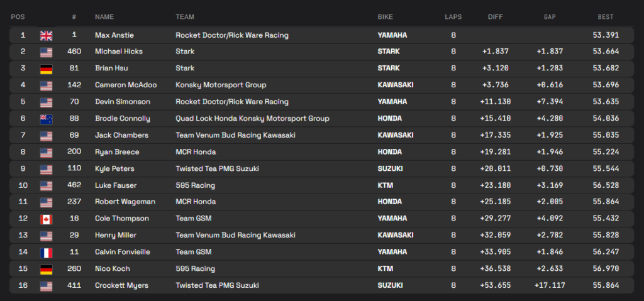Click the German flag beside Brian Hsu
The height and width of the screenshot is (301, 644).
[x=46, y=69]
